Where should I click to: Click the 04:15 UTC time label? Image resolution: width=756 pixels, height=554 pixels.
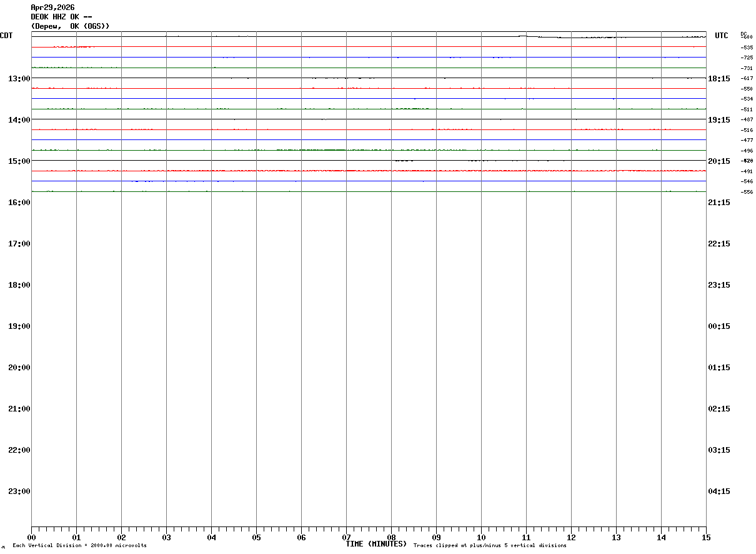(x=719, y=491)
